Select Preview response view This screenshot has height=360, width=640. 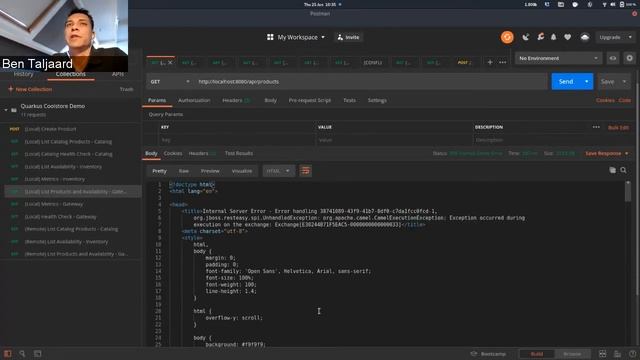(210, 171)
